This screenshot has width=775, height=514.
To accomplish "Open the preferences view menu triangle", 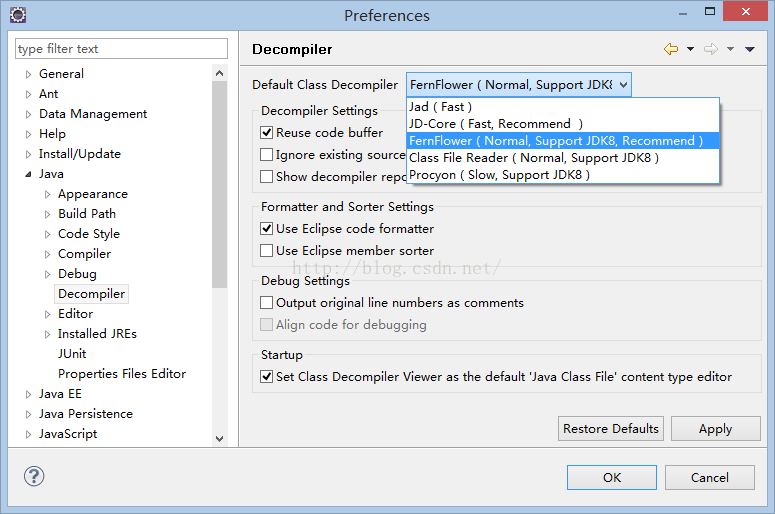I will point(750,49).
